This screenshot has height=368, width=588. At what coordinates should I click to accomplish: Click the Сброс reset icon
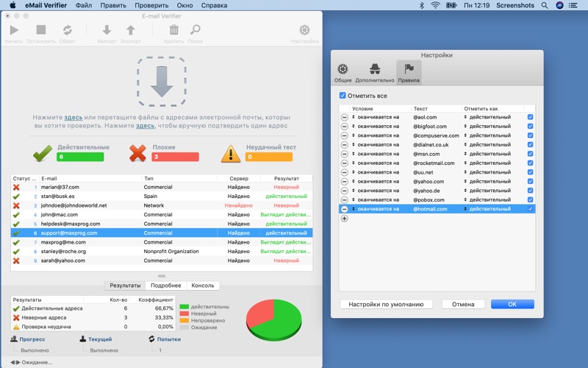68,30
